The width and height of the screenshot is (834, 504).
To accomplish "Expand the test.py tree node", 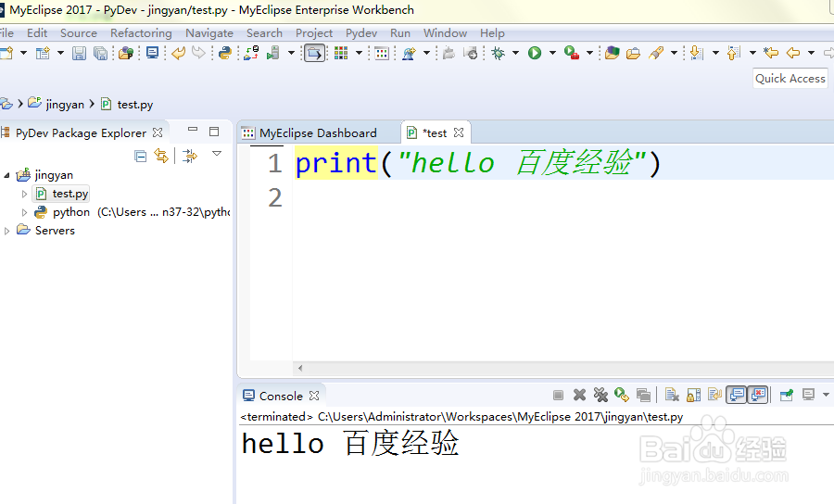I will (x=24, y=194).
